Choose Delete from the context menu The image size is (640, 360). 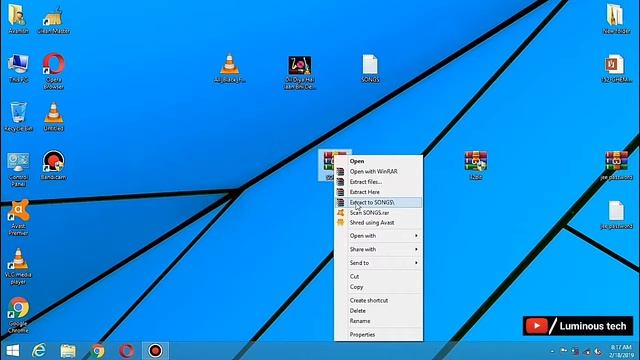(378, 311)
